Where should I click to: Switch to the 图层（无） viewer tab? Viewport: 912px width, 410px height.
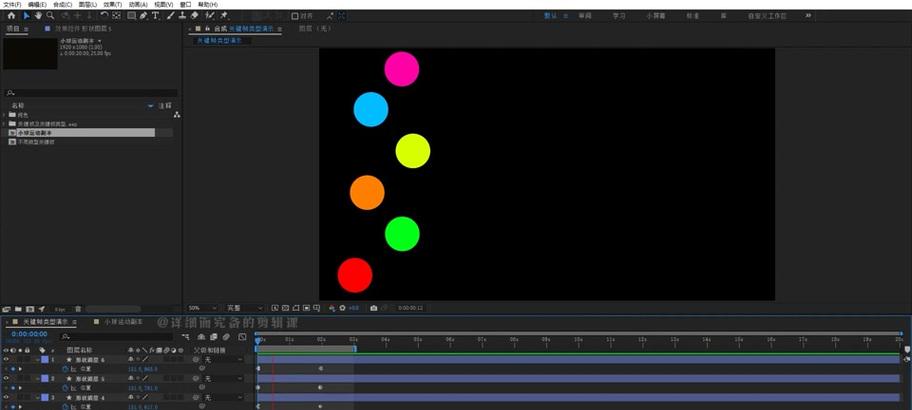(x=315, y=28)
